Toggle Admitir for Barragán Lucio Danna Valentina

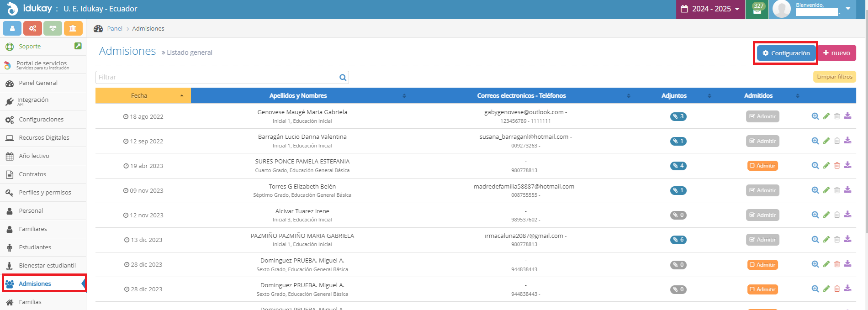point(762,141)
